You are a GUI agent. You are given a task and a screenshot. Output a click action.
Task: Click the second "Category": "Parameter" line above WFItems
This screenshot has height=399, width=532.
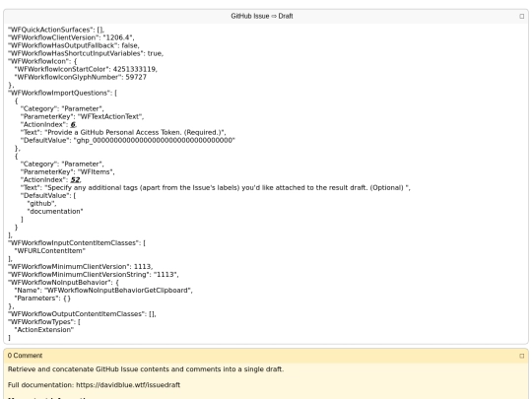(x=62, y=164)
